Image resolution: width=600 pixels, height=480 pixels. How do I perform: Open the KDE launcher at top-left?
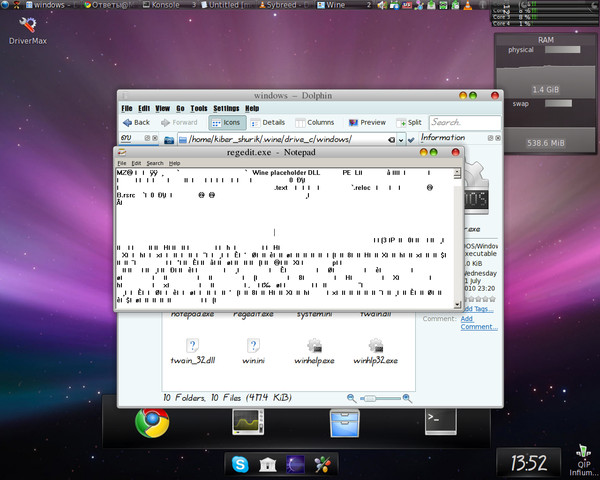pos(5,5)
